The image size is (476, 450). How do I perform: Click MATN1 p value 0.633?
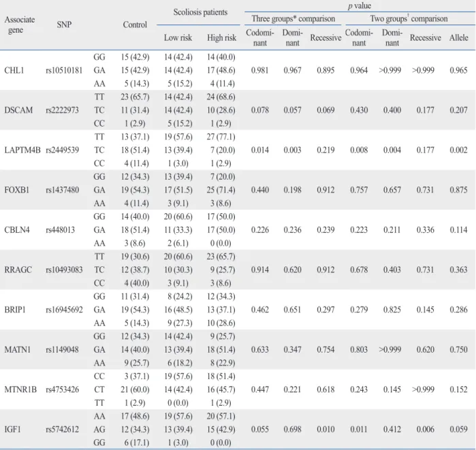260,349
